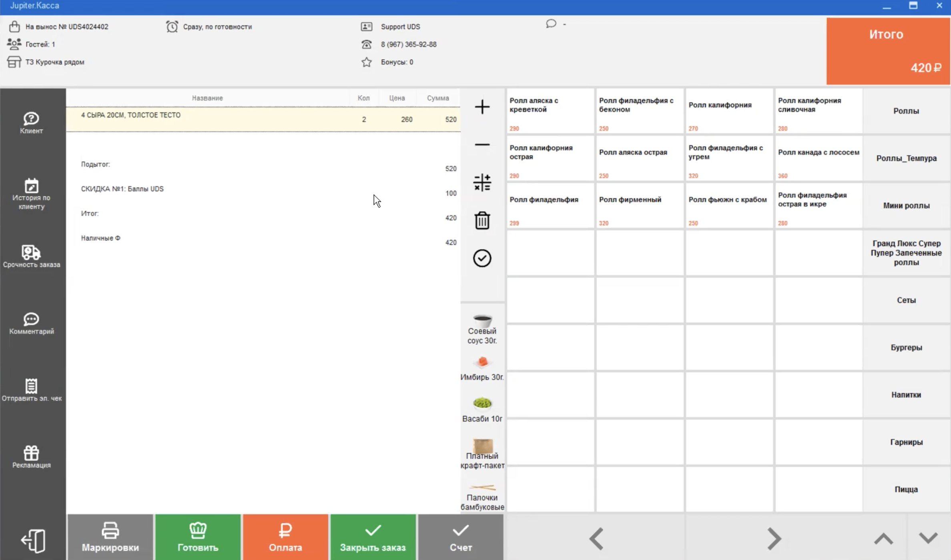This screenshot has width=951, height=560.
Task: Click the clock icon near Сразу, по готовности
Action: [x=172, y=26]
